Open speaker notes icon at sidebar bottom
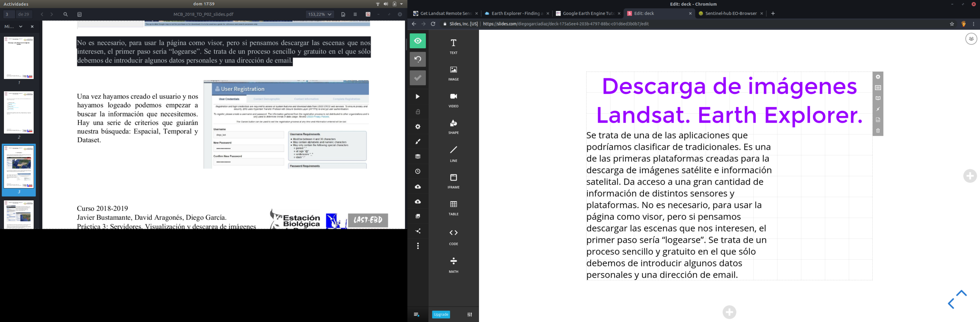The image size is (980, 322). pyautogui.click(x=416, y=315)
